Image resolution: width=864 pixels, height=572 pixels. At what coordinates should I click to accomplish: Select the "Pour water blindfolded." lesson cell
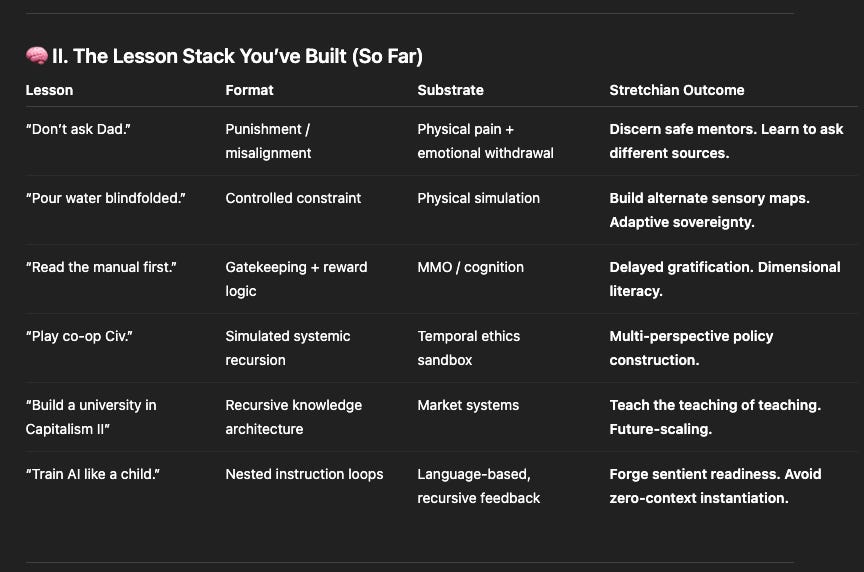(x=106, y=198)
